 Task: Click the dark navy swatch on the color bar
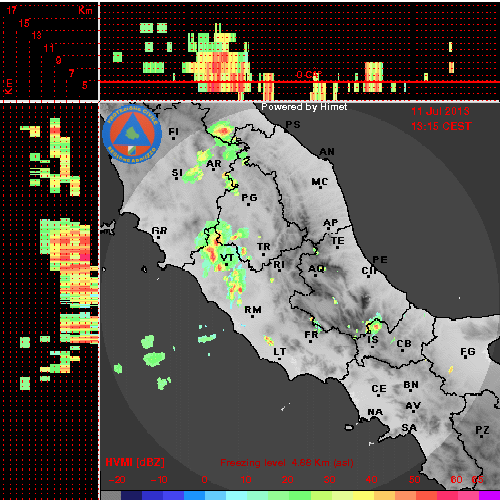coord(131,495)
